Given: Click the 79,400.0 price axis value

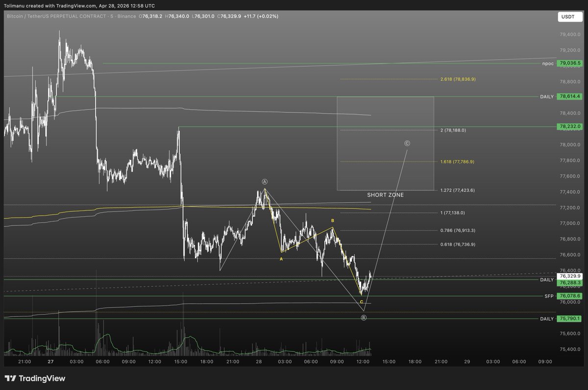Looking at the screenshot, I should tap(569, 34).
